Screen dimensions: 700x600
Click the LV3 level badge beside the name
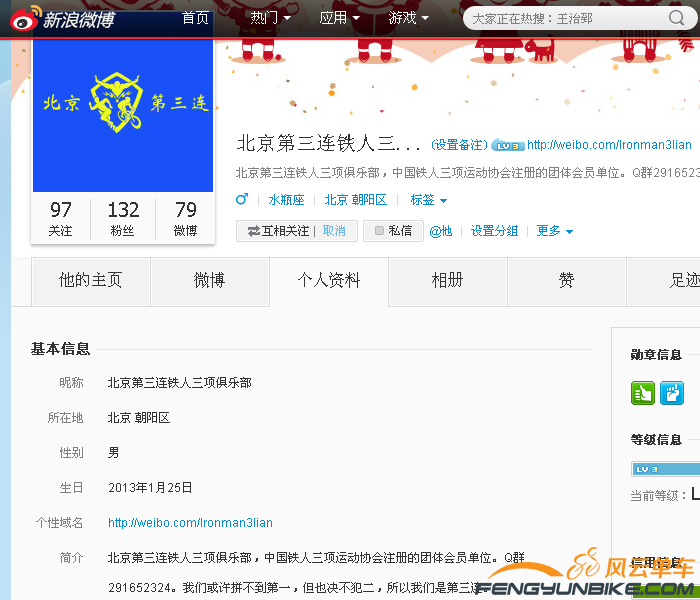507,145
